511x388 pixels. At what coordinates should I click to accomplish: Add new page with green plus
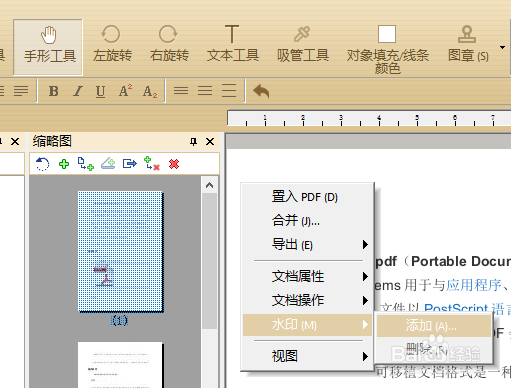64,164
